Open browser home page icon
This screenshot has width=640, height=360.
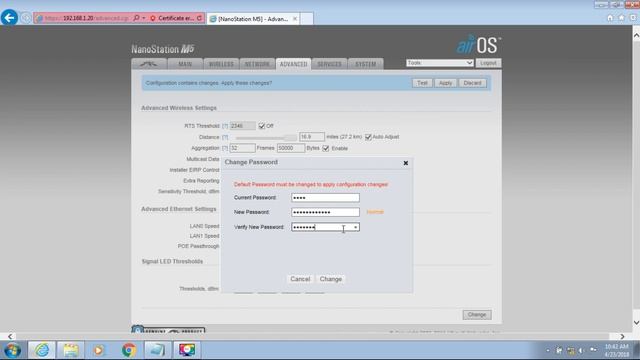[x=610, y=18]
